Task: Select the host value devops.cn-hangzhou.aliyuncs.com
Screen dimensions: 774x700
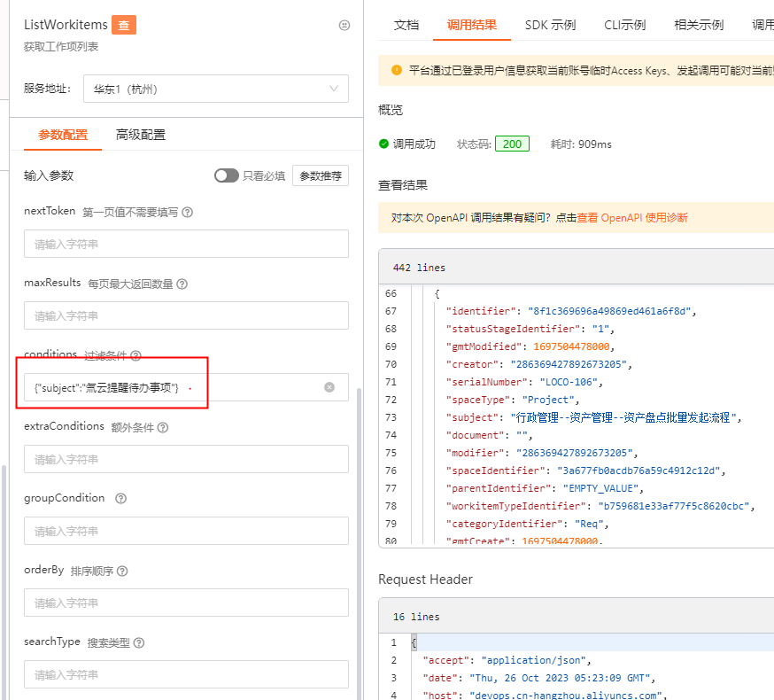Action: (565, 695)
